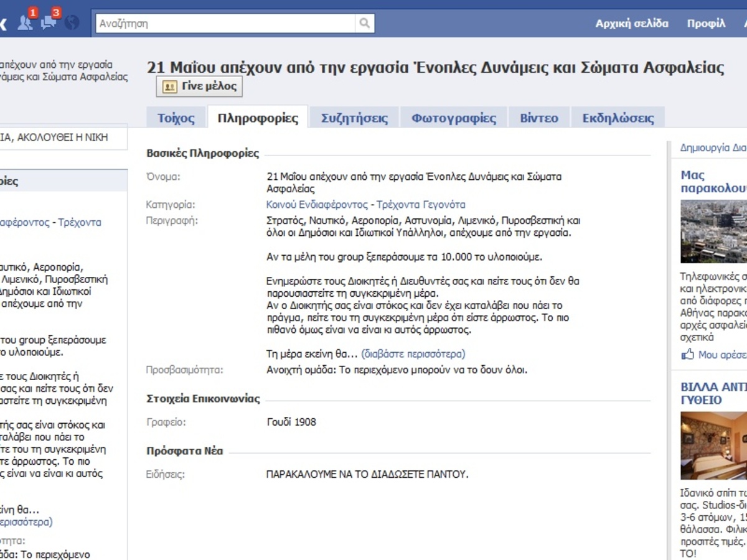The width and height of the screenshot is (747, 560).
Task: Click the Ανοιχτή ομάδα accessibility text
Action: point(397,370)
